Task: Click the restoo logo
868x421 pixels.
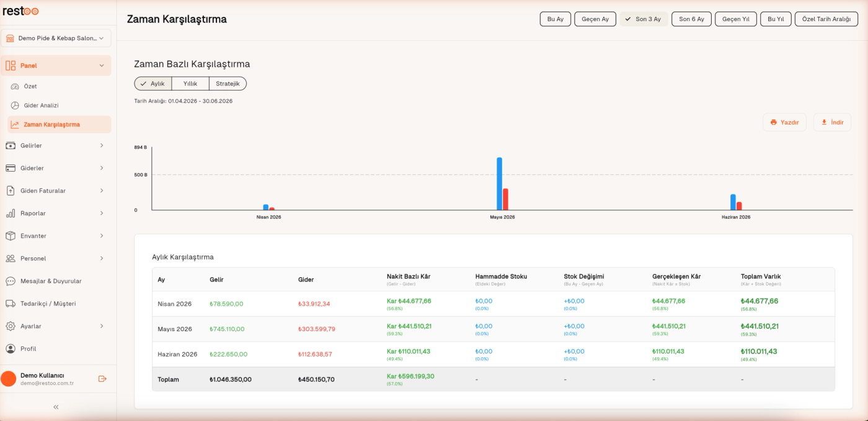Action: click(x=20, y=11)
